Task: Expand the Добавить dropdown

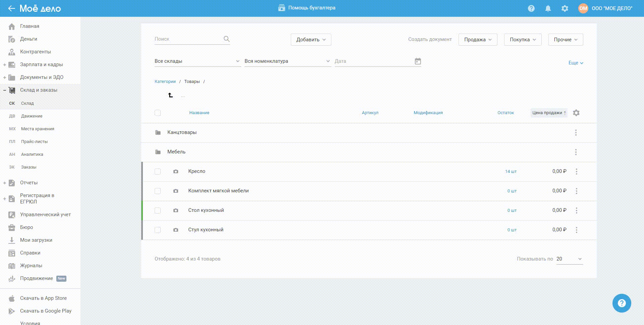Action: (311, 40)
